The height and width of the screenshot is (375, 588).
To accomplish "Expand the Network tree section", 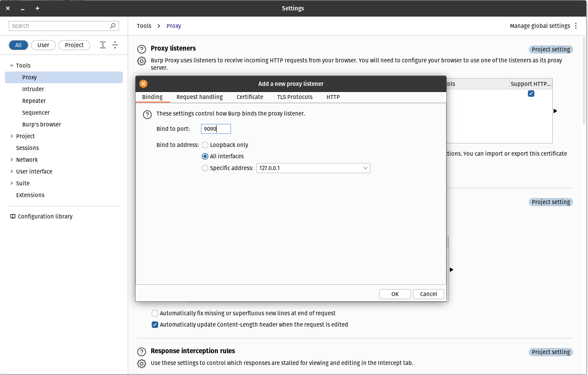I will pyautogui.click(x=12, y=160).
